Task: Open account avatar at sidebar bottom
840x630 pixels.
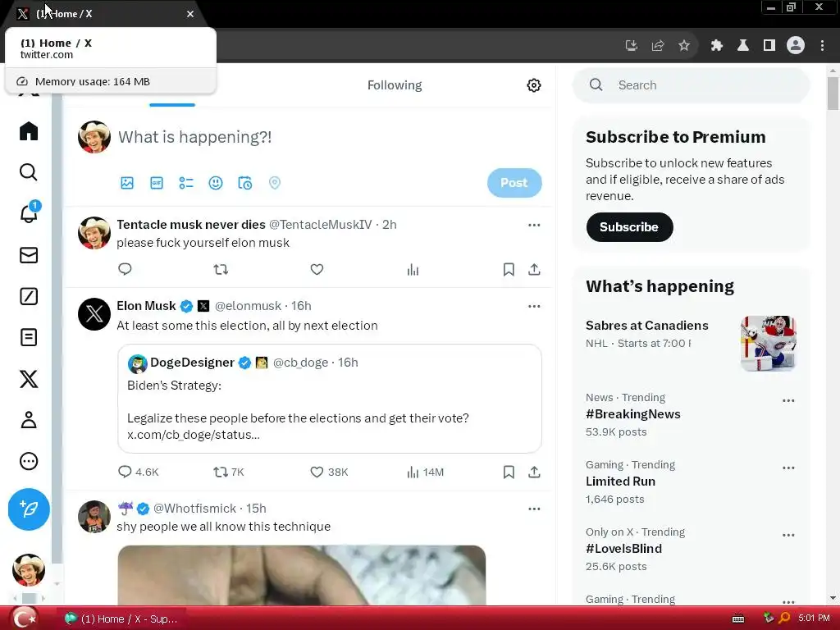Action: [x=29, y=570]
